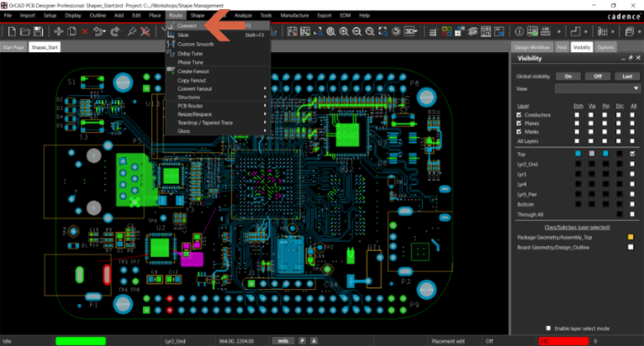Click the Undo arrow icon
The height and width of the screenshot is (346, 644).
[98, 31]
